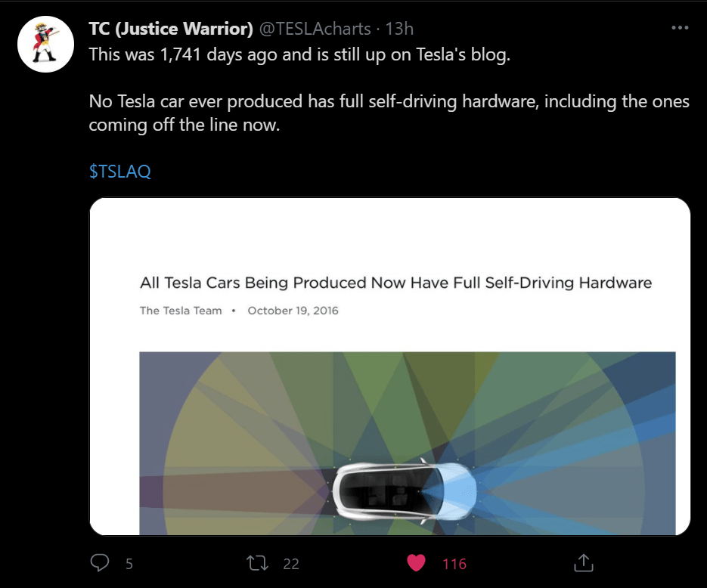Click the "1,741 days ago" tweet sentence
Image resolution: width=707 pixels, height=588 pixels.
[299, 56]
